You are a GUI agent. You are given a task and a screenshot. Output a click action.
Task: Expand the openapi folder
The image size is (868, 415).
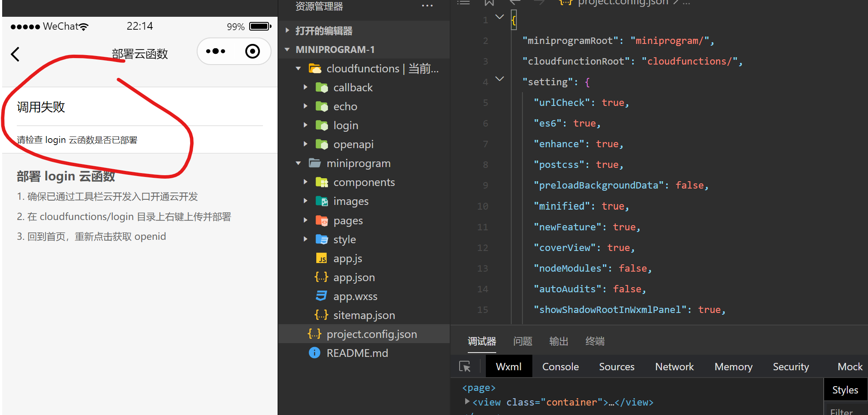306,144
